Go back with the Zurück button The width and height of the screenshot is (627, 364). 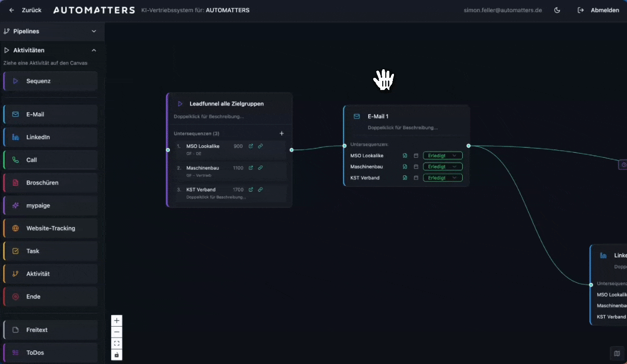(25, 10)
